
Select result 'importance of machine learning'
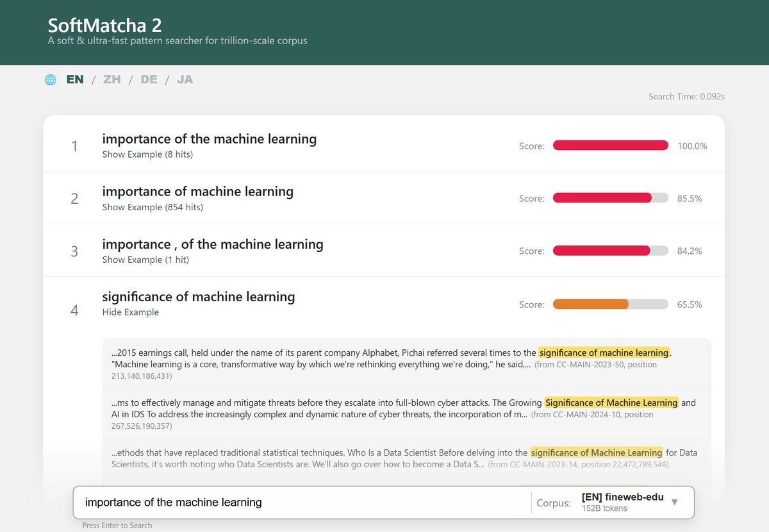[198, 192]
